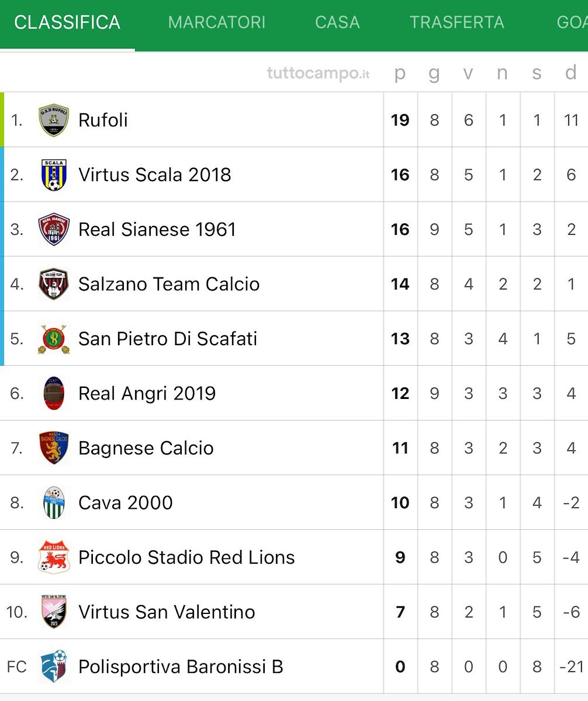Open the Casa tab

(337, 22)
